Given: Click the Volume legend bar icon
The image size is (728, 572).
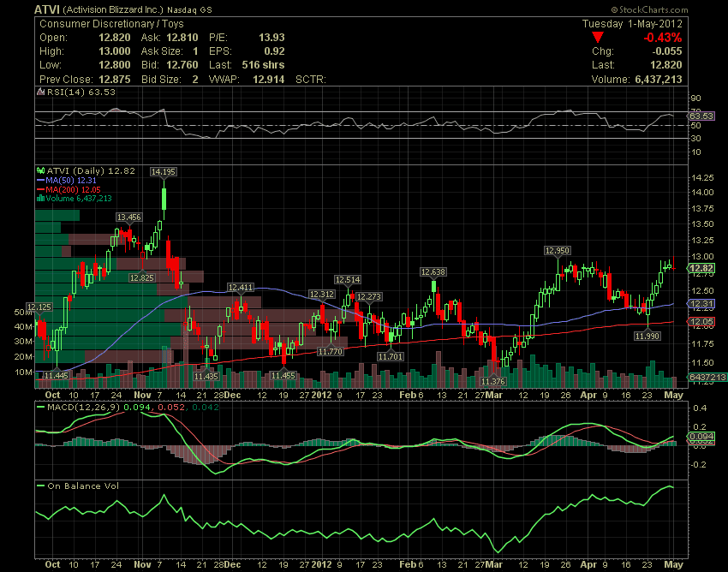Looking at the screenshot, I should click(x=41, y=199).
